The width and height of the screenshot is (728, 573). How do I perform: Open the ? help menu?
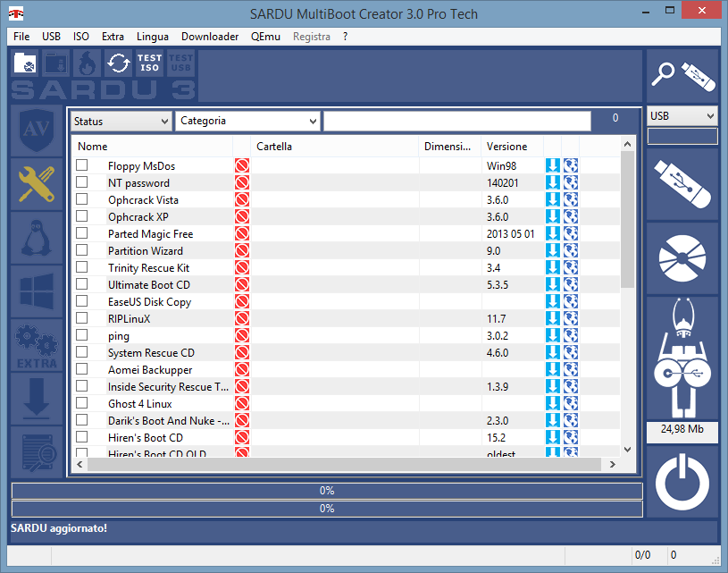coord(346,37)
